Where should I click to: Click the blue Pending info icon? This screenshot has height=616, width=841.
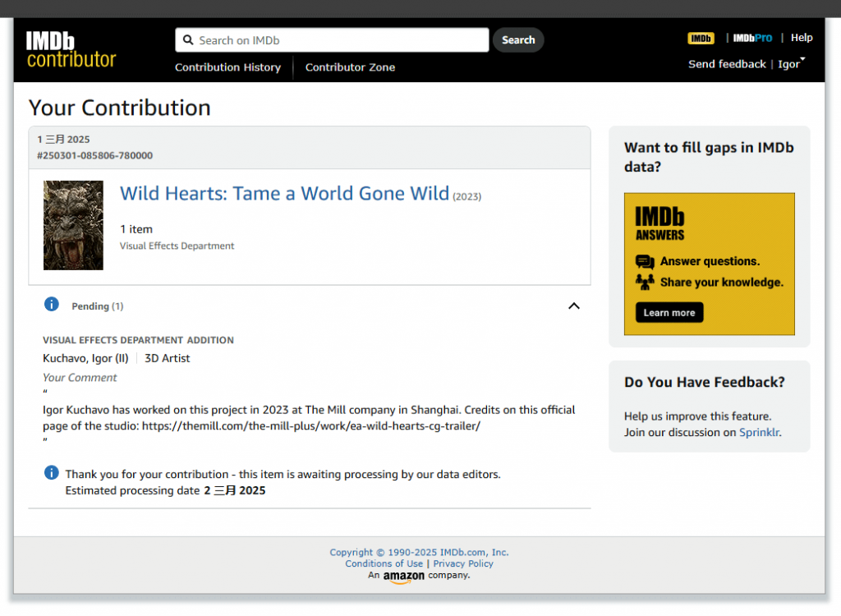[52, 304]
